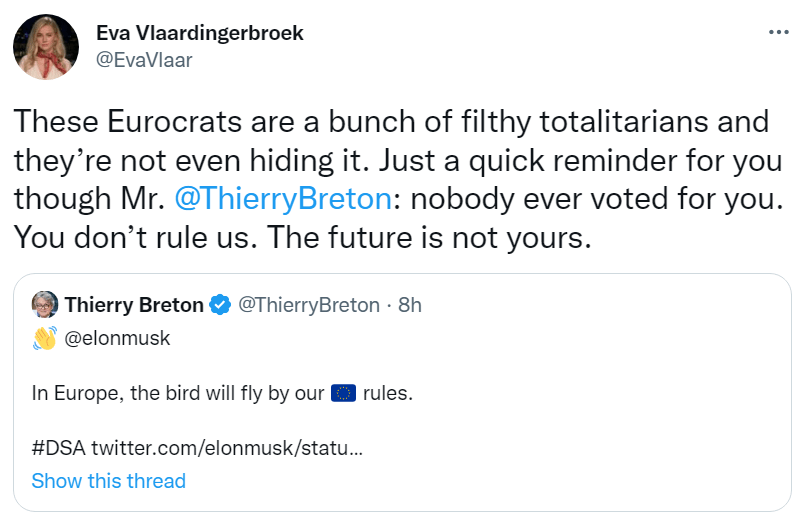Click the @EvaVlaar handle below the name
The height and width of the screenshot is (531, 808).
coord(143,59)
